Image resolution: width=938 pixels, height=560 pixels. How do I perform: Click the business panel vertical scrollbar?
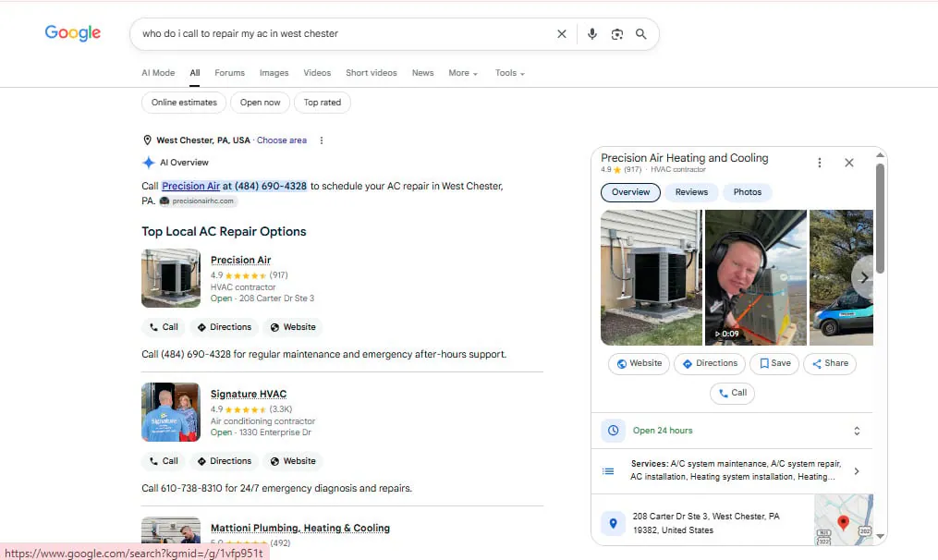[x=880, y=218]
